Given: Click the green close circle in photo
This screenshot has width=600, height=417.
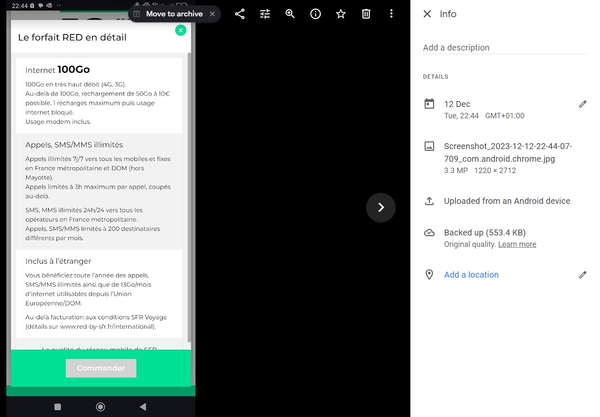Looking at the screenshot, I should pyautogui.click(x=180, y=30).
